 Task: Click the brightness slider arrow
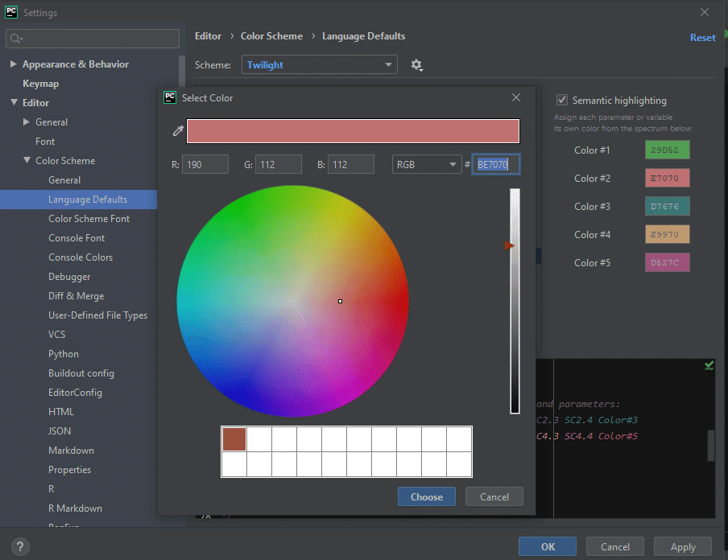click(x=510, y=245)
